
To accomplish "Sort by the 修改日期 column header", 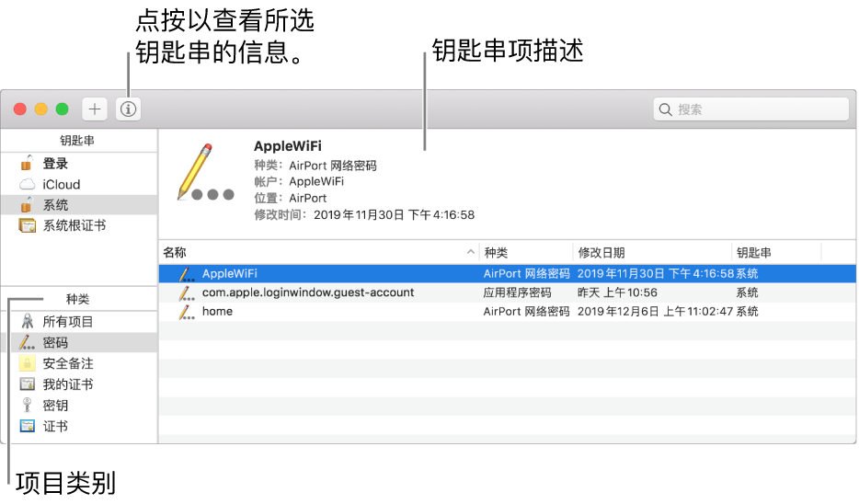I will [x=652, y=252].
